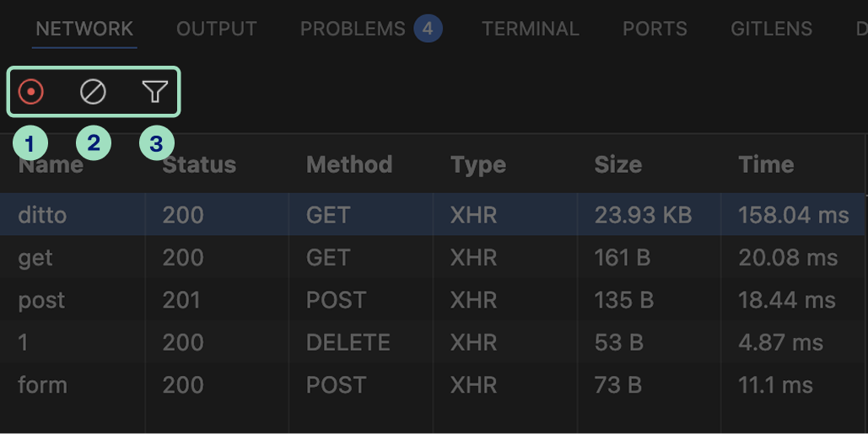This screenshot has width=868, height=434.
Task: Click the Type column header
Action: [x=477, y=164]
